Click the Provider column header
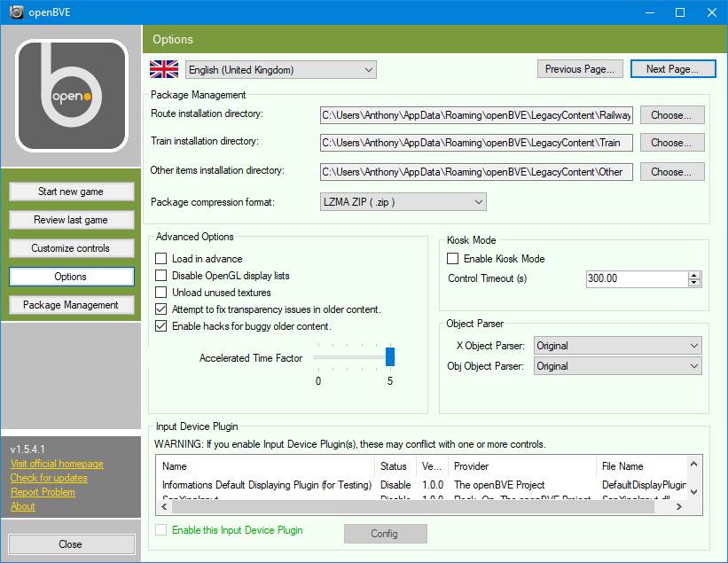728x563 pixels. coord(522,466)
